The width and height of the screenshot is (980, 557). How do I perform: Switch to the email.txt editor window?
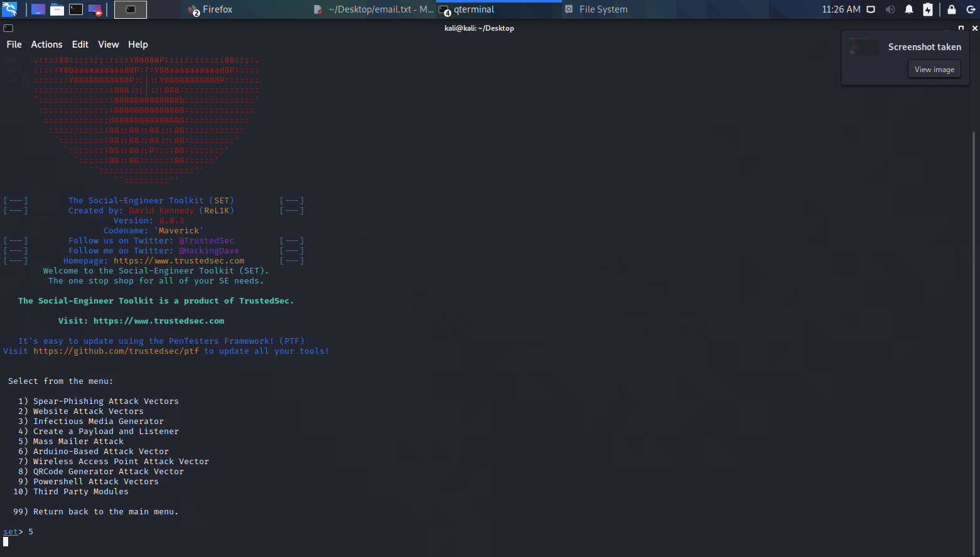[x=374, y=9]
